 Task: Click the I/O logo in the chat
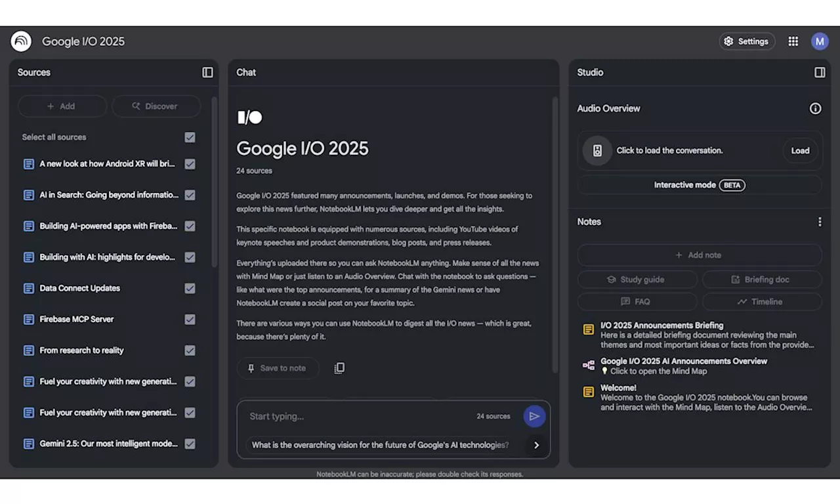[249, 117]
